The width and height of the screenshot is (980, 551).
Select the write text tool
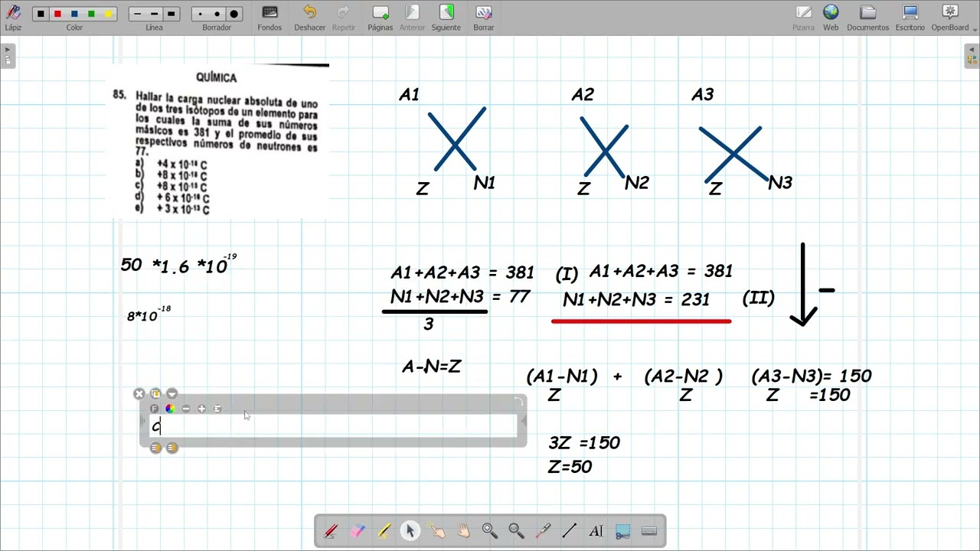[x=596, y=530]
